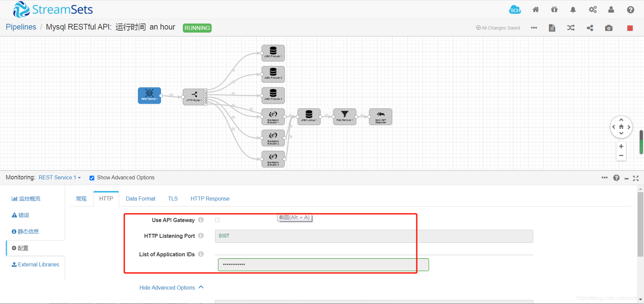The width and height of the screenshot is (644, 304).
Task: Maximize the detail panel
Action: pyautogui.click(x=636, y=178)
